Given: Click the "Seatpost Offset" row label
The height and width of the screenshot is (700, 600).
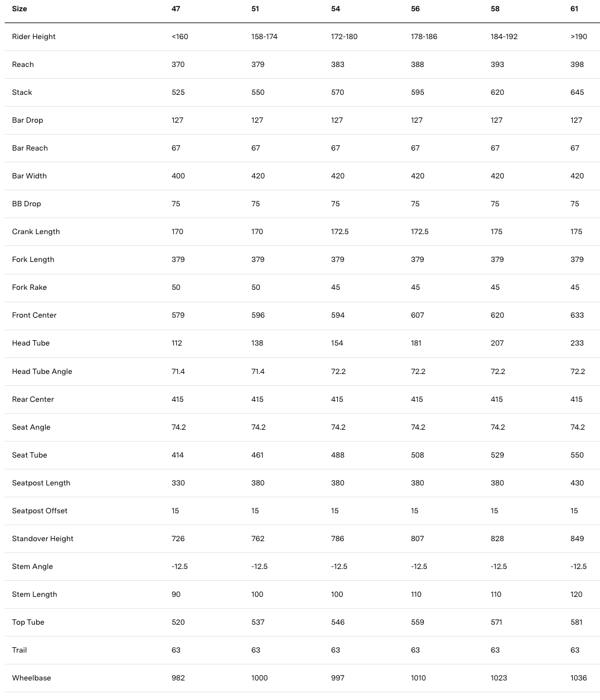Looking at the screenshot, I should [x=40, y=511].
